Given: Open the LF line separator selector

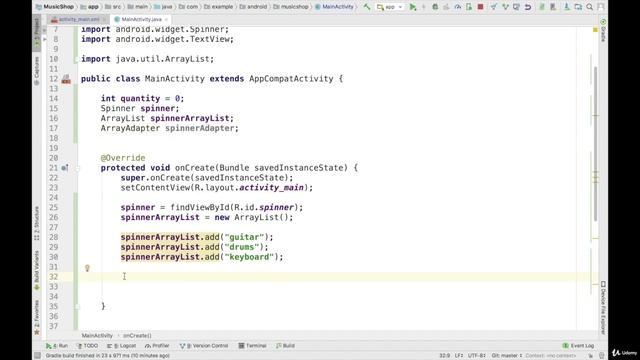Looking at the screenshot, I should pyautogui.click(x=459, y=356).
